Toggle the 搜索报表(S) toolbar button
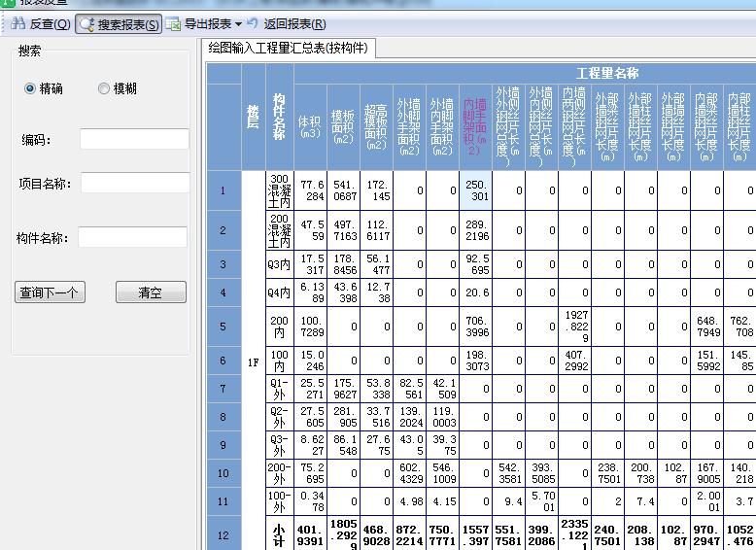The height and width of the screenshot is (550, 756). coord(119,24)
